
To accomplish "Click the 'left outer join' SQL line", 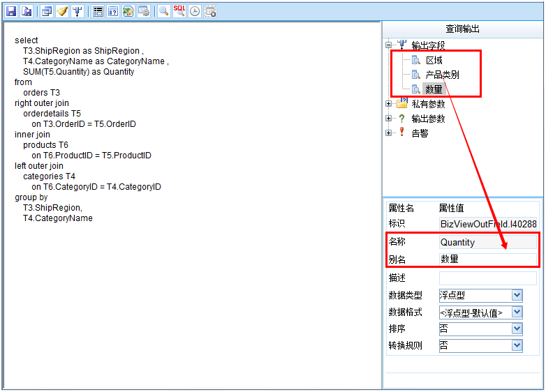I will [39, 166].
